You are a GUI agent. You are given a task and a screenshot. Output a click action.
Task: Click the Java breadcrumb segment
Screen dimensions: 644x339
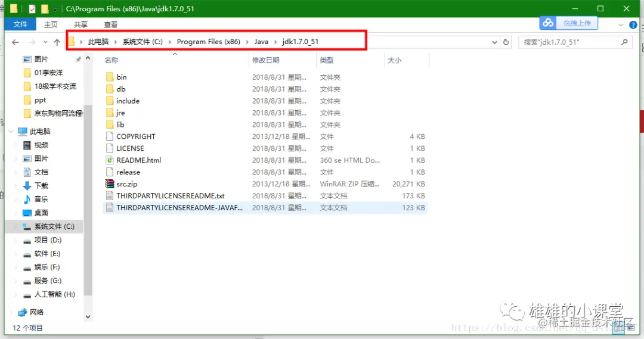261,42
